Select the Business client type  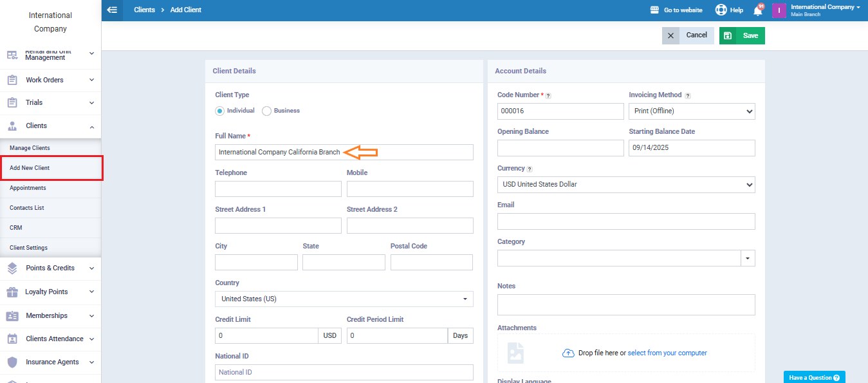pos(266,111)
